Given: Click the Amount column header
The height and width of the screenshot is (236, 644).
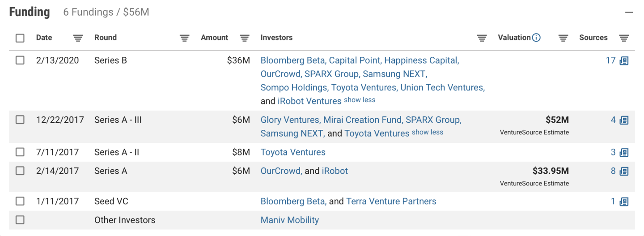Looking at the screenshot, I should pyautogui.click(x=215, y=38).
